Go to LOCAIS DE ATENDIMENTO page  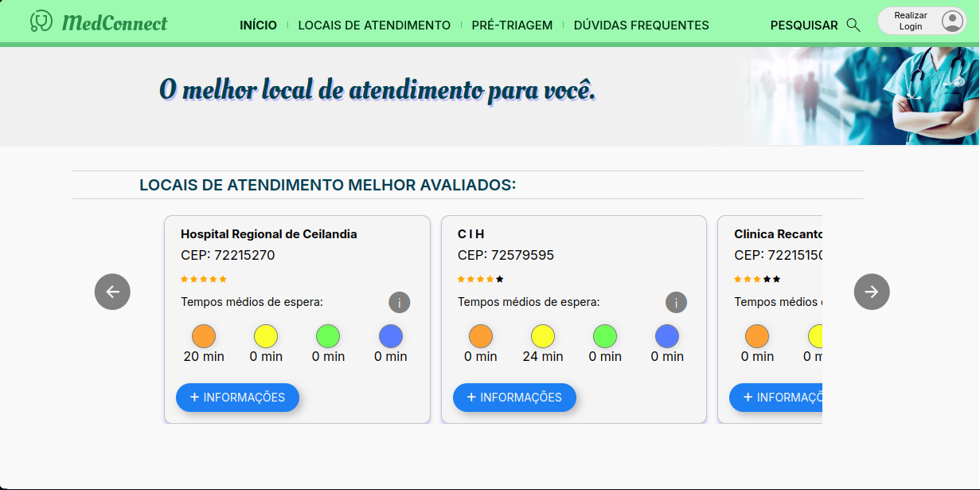[374, 25]
